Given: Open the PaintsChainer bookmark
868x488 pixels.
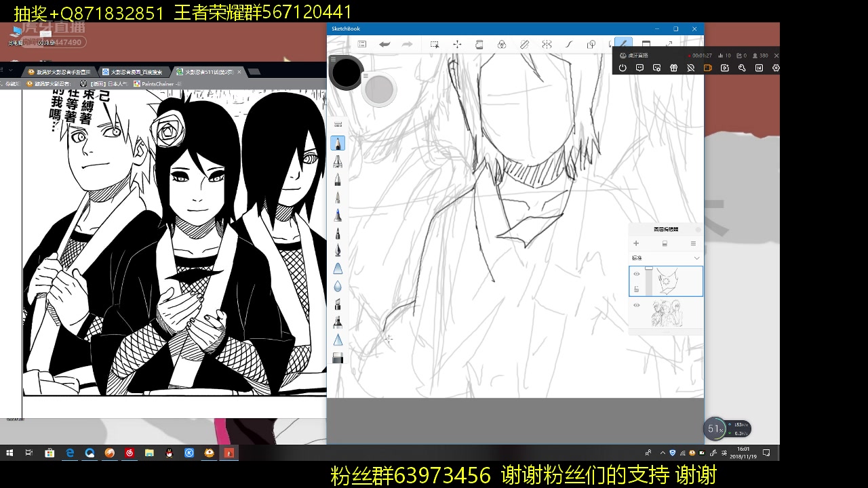Looking at the screenshot, I should pos(157,84).
